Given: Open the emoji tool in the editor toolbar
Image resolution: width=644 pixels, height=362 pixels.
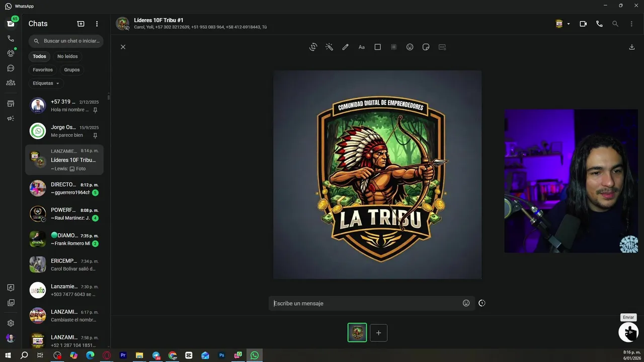Looking at the screenshot, I should click(410, 47).
